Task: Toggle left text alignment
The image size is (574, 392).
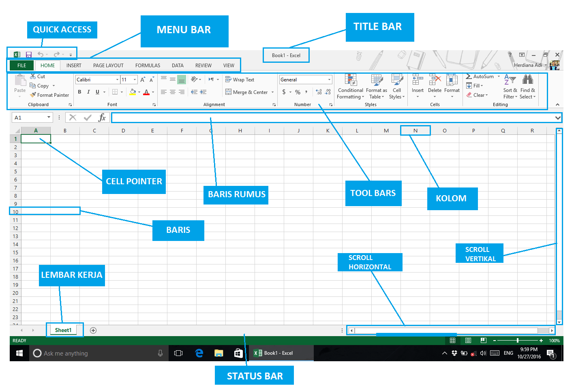Action: pyautogui.click(x=164, y=92)
